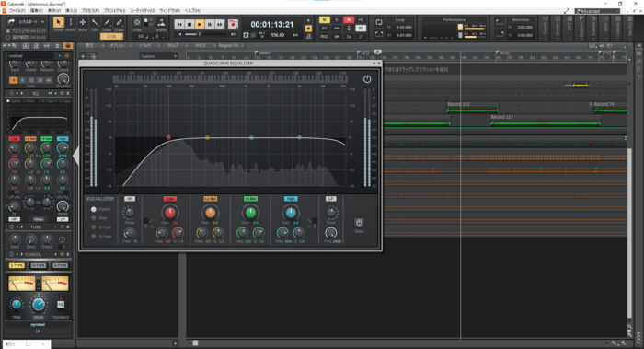644x349 pixels.
Task: Open the third menu bar item
Action: [54, 10]
